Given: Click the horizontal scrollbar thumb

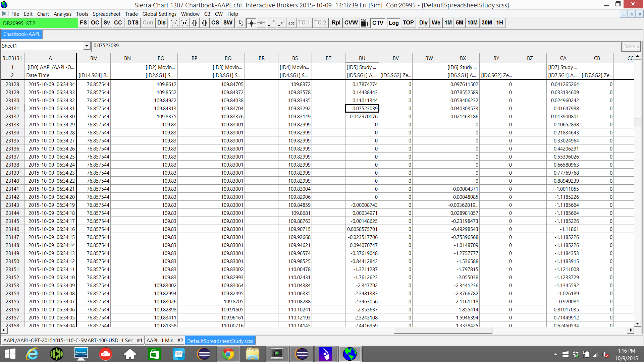Looking at the screenshot, I should [x=443, y=330].
